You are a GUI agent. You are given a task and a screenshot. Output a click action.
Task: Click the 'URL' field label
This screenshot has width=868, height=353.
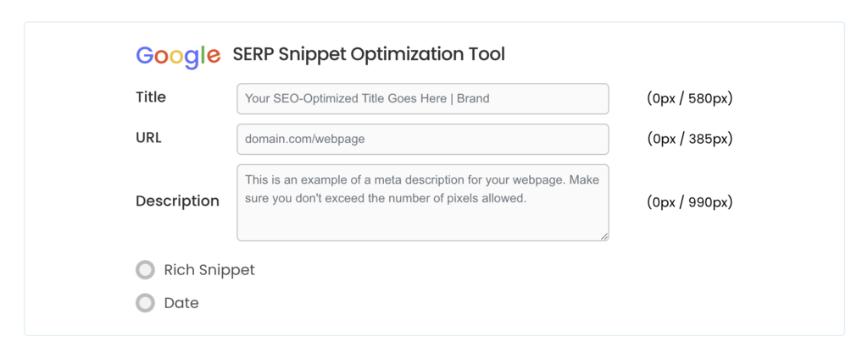(x=148, y=138)
